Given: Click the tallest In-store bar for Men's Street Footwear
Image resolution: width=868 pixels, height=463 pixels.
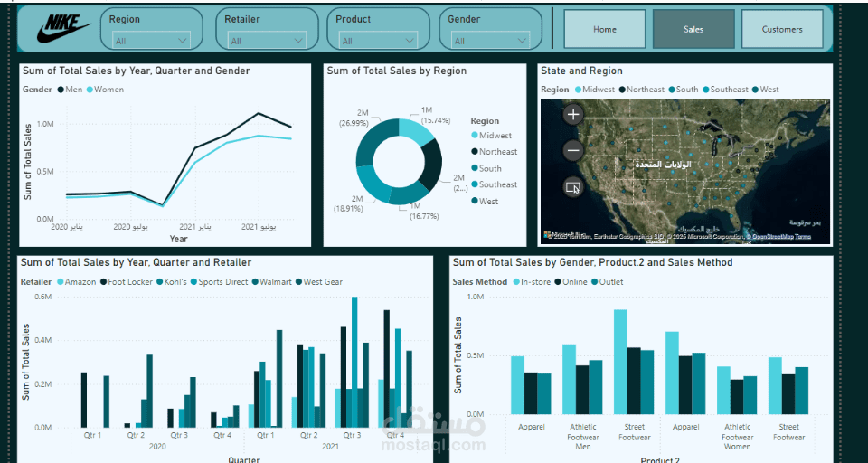Looking at the screenshot, I should pyautogui.click(x=620, y=362).
